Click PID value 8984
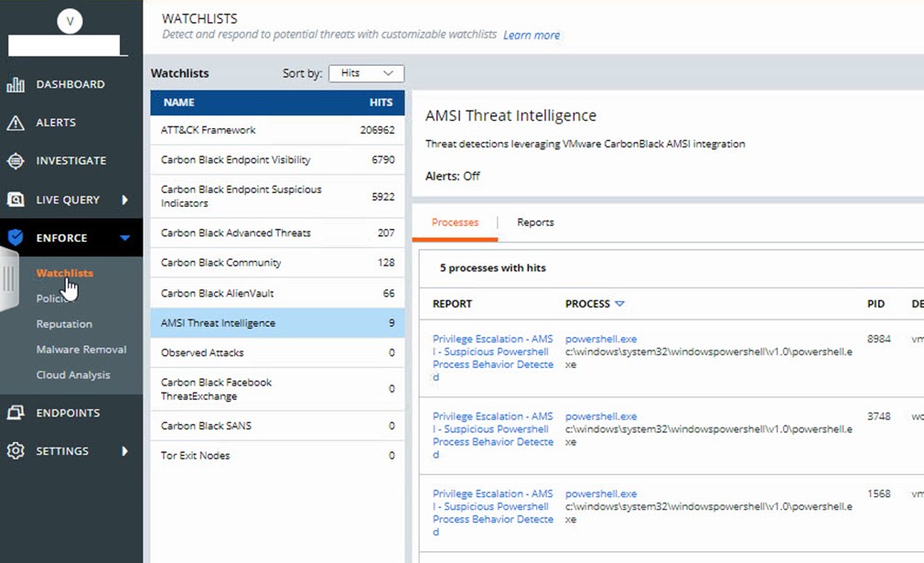The image size is (924, 563). [x=878, y=339]
